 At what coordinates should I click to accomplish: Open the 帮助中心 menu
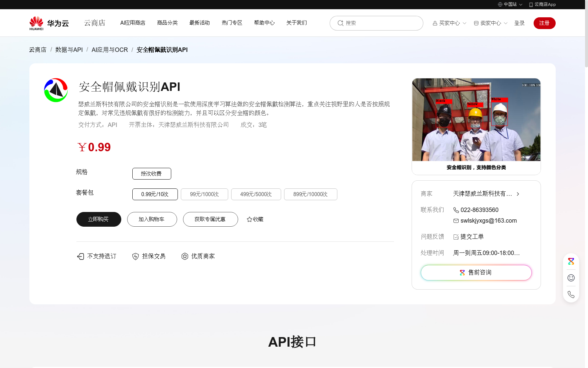coord(264,23)
